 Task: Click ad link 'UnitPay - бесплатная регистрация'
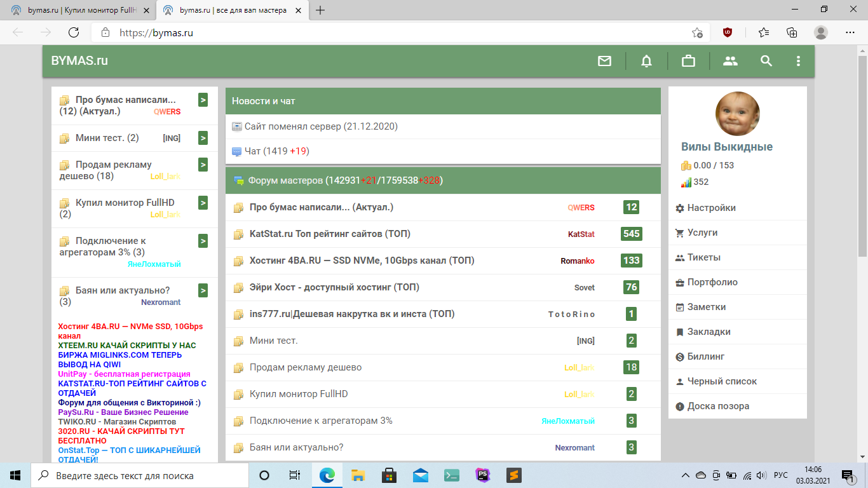click(124, 374)
